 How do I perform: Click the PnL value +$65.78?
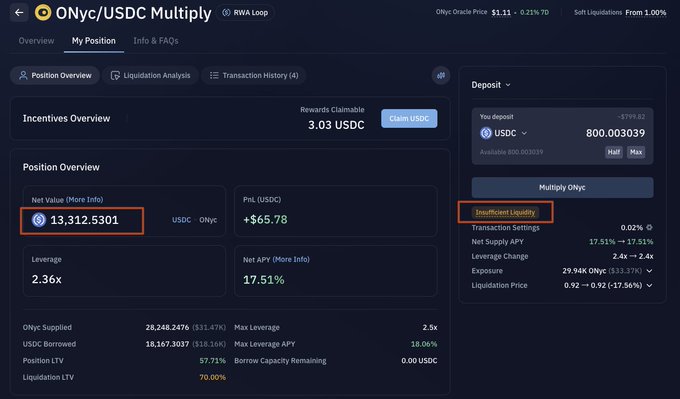pyautogui.click(x=265, y=219)
